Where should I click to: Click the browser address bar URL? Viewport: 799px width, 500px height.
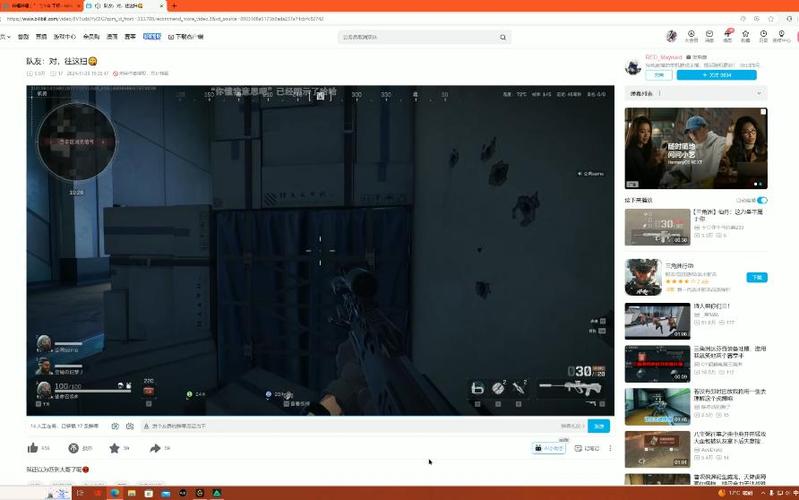click(x=166, y=19)
